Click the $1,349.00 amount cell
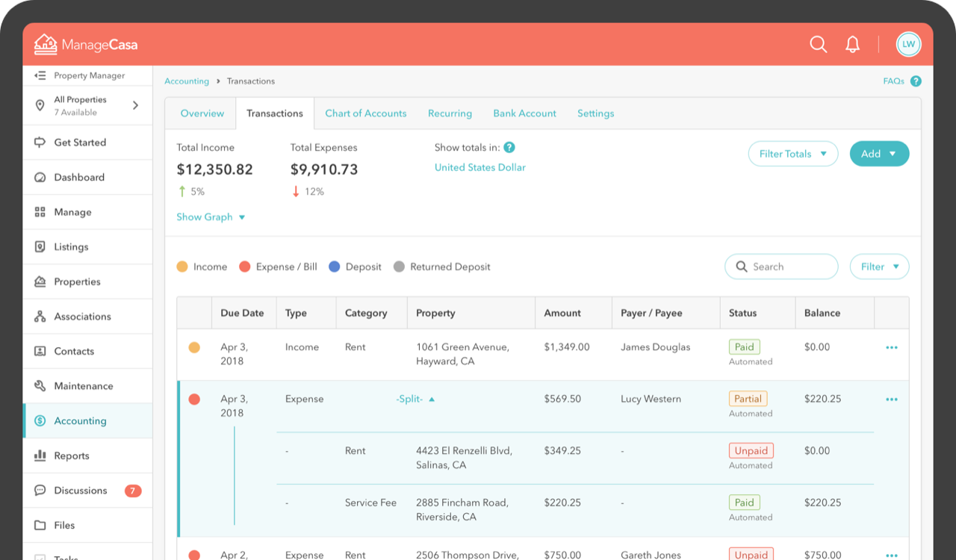The height and width of the screenshot is (560, 956). click(x=567, y=347)
